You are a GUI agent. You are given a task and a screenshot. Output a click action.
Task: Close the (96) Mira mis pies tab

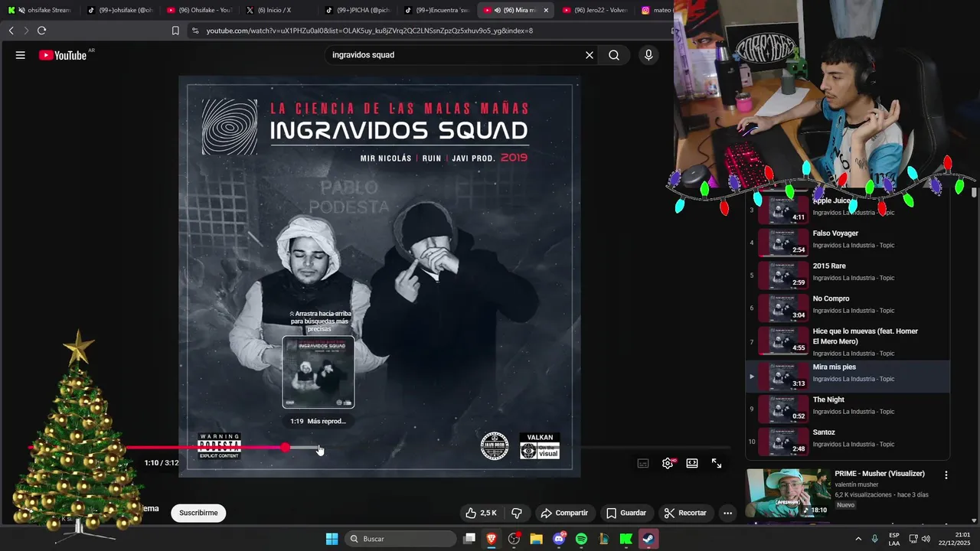tap(546, 10)
